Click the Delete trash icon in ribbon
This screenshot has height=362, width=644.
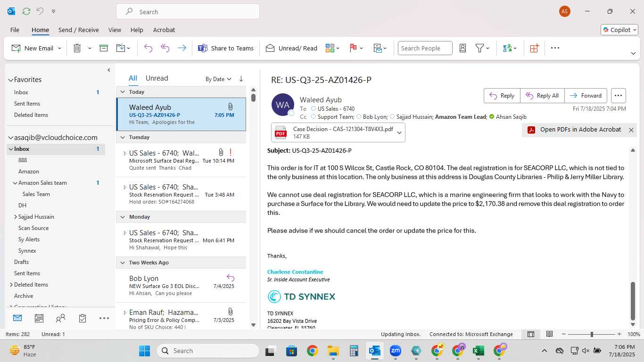(x=77, y=48)
